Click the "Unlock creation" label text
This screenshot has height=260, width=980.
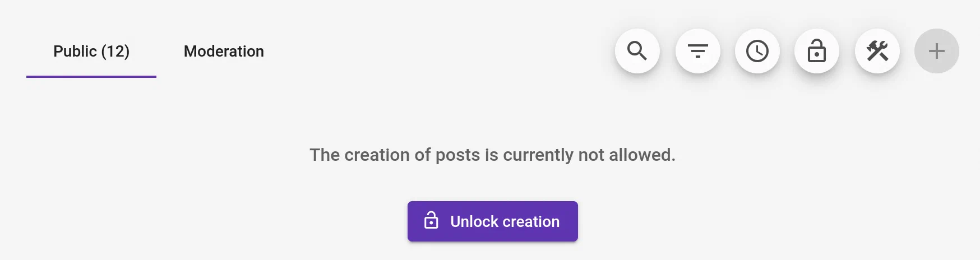click(x=505, y=221)
